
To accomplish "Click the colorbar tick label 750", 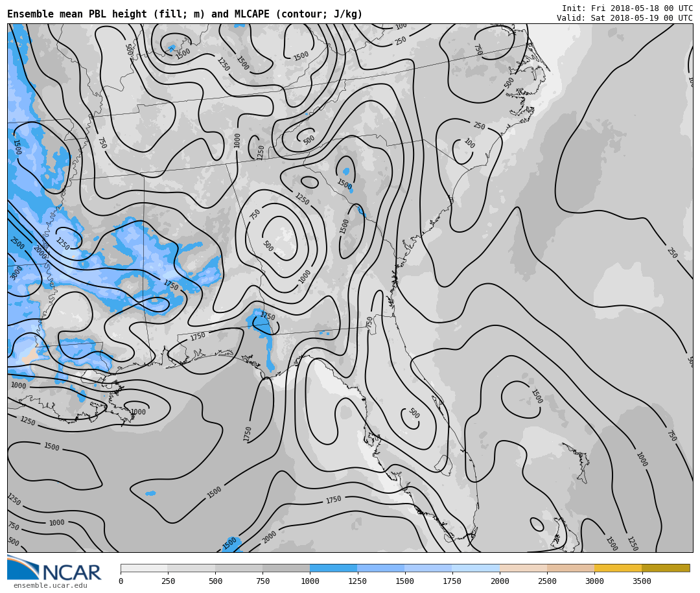I will point(262,581).
